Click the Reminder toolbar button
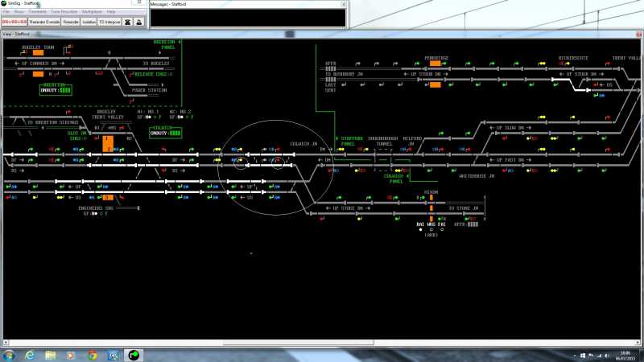The width and height of the screenshot is (644, 362). 71,22
